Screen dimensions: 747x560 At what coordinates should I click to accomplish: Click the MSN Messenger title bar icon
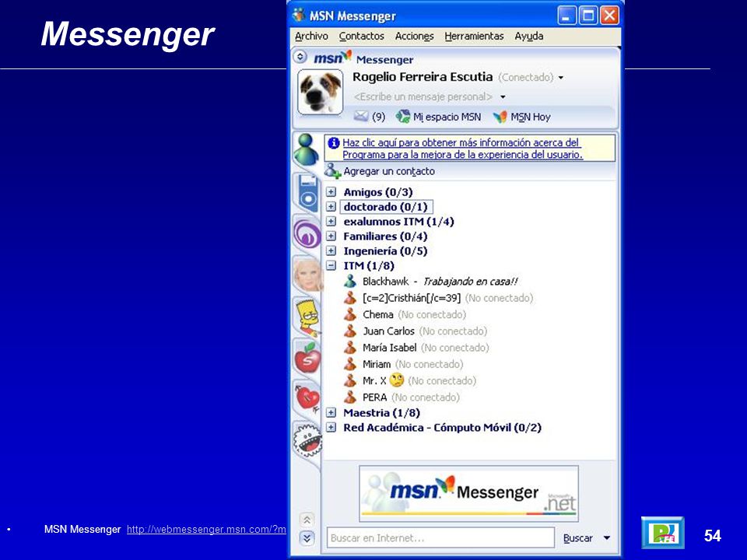[x=299, y=16]
